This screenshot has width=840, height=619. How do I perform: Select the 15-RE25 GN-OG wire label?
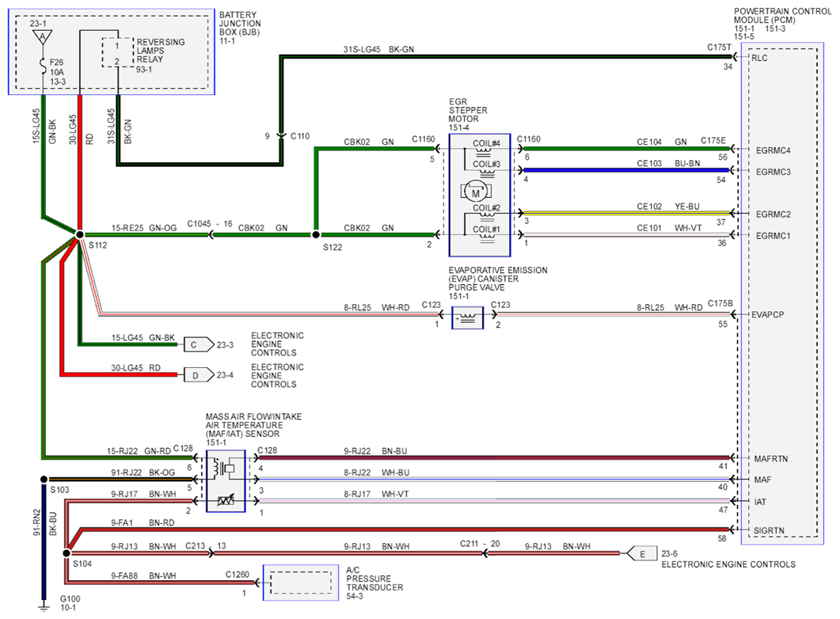tap(143, 228)
